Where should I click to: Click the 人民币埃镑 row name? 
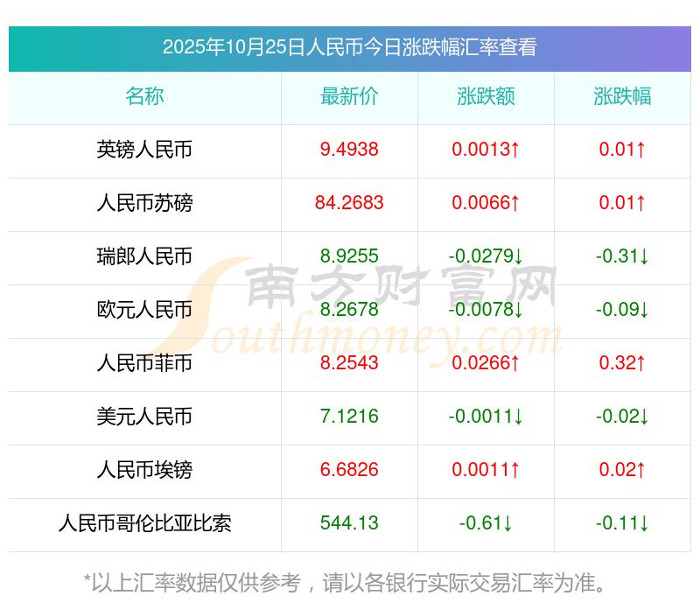[144, 470]
